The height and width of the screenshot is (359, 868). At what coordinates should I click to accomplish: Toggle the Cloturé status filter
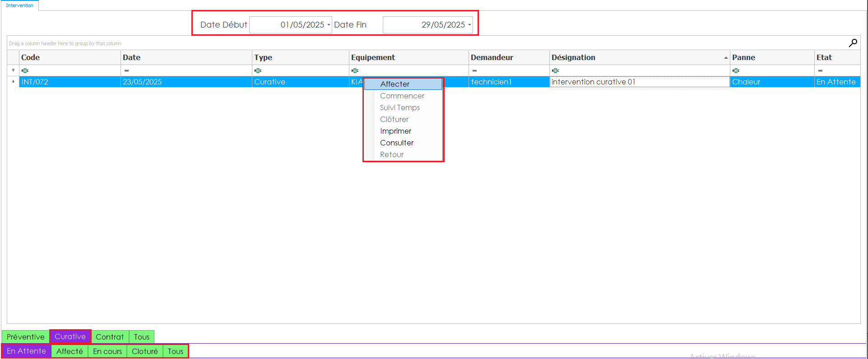(x=144, y=351)
